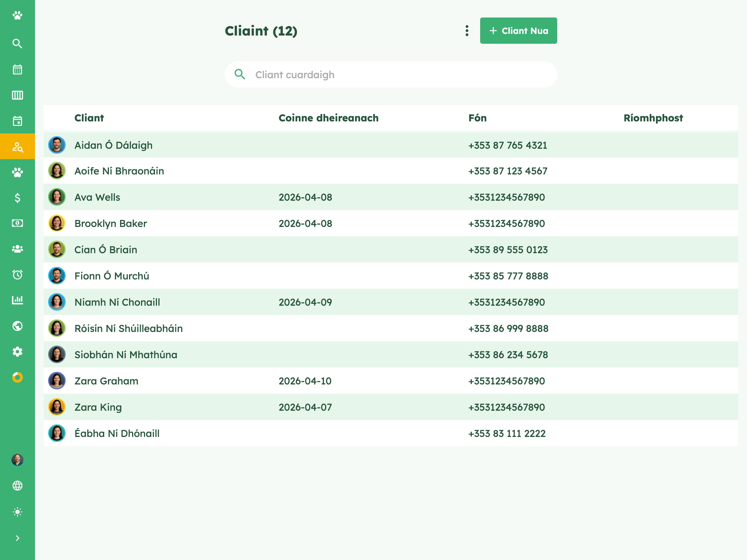The image size is (747, 560).
Task: Click phone number +353 83 111 2222
Action: [x=507, y=433]
